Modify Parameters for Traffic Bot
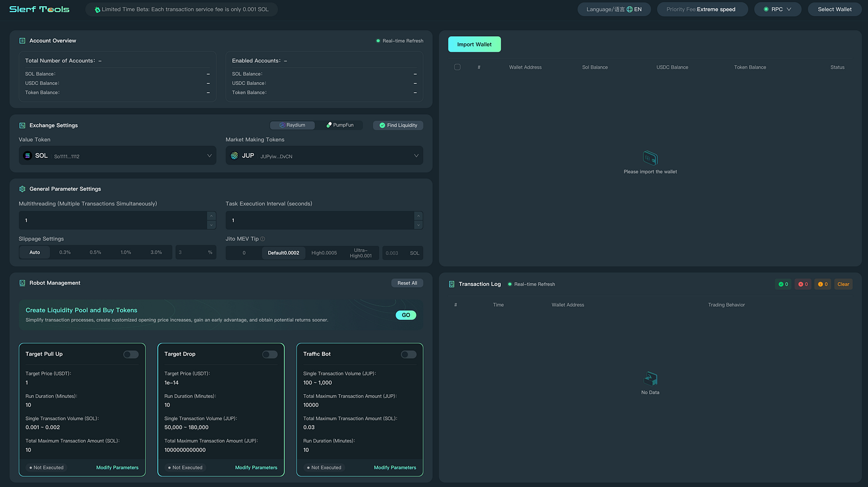 [395, 468]
